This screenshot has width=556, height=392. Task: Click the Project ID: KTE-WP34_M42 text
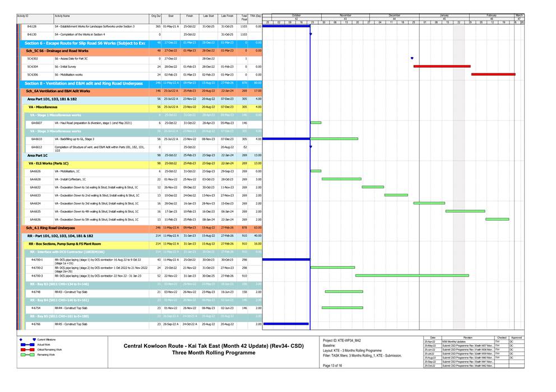[342, 340]
